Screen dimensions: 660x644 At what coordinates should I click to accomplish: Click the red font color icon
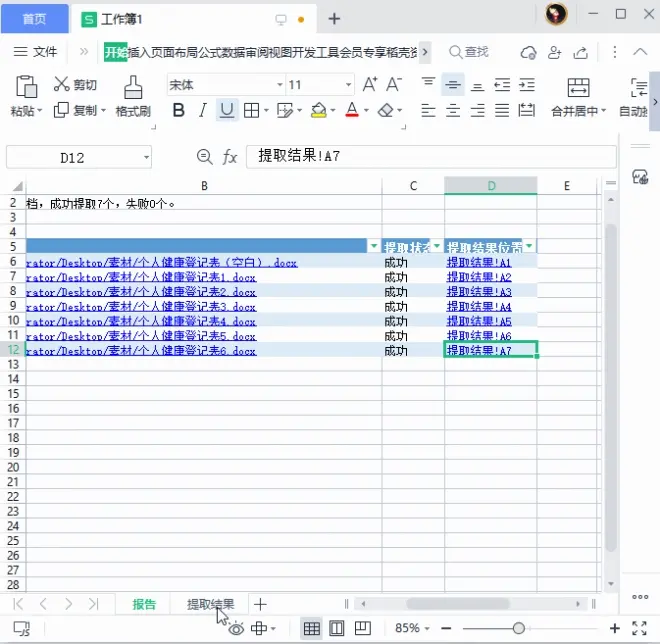coord(352,110)
